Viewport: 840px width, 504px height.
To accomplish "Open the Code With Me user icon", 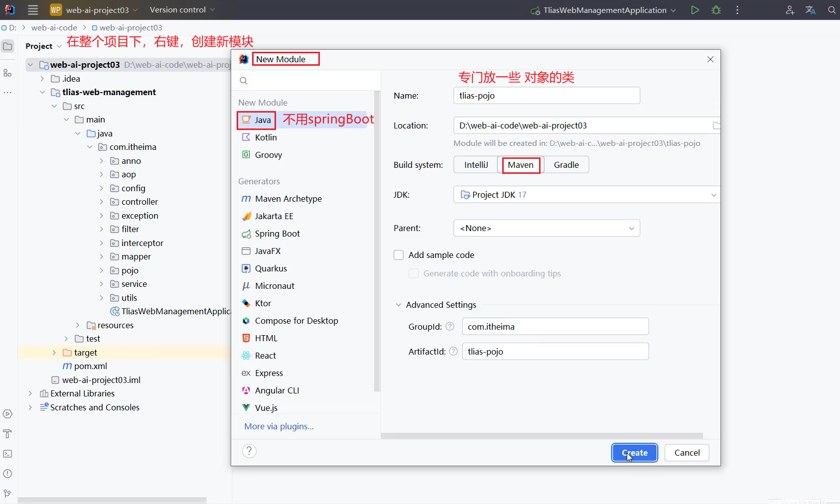I will pos(790,10).
